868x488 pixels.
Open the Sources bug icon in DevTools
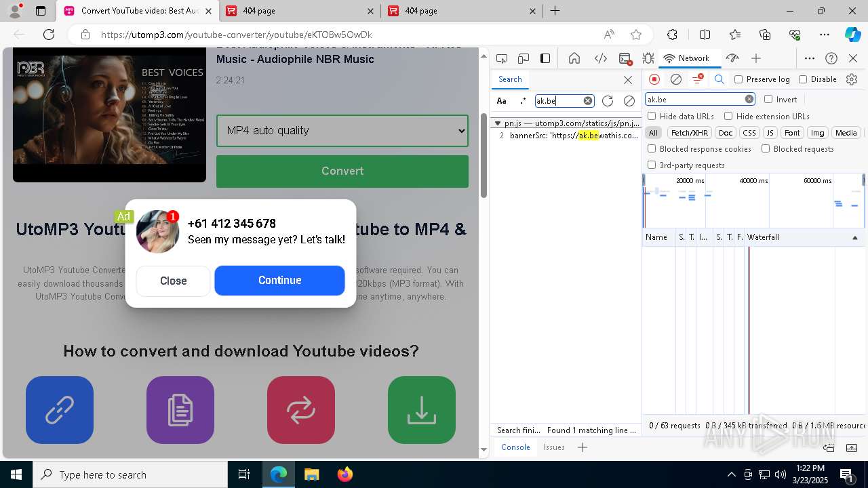648,58
